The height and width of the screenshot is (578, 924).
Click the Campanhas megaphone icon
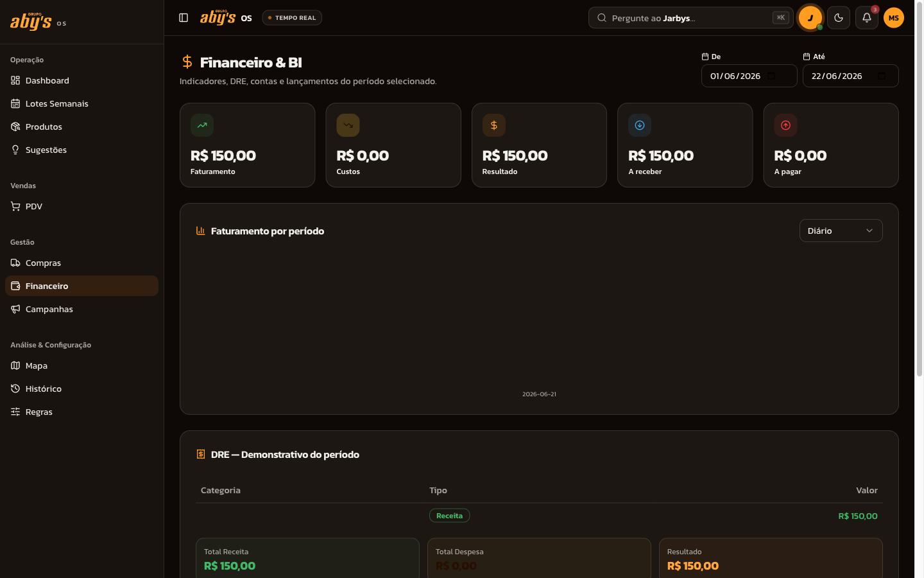click(x=15, y=309)
